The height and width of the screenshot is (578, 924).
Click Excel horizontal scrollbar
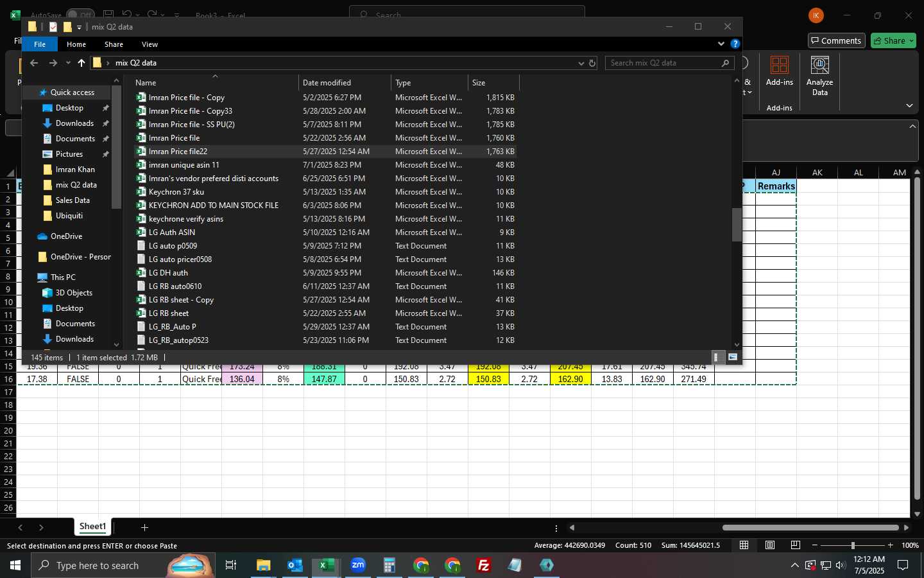[x=810, y=528]
